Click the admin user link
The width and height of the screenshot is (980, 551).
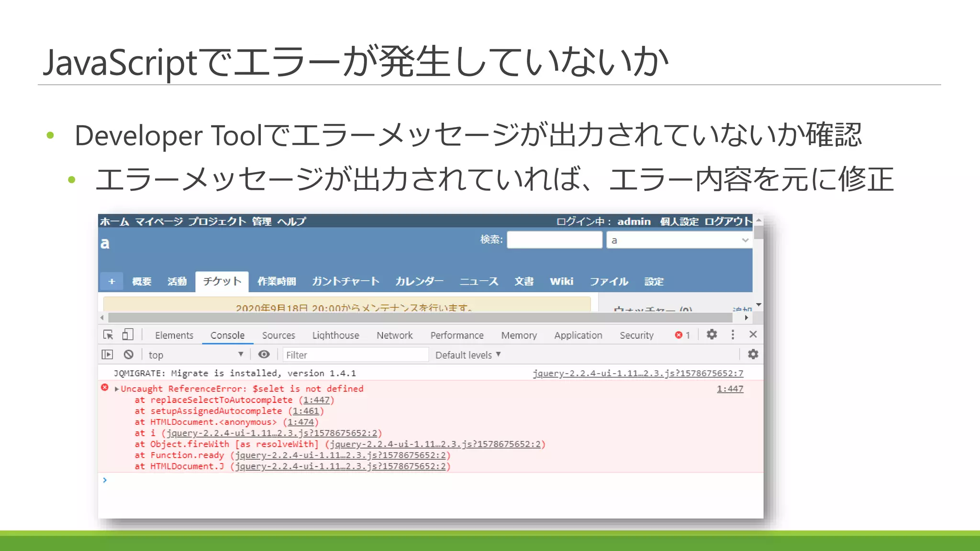coord(634,221)
